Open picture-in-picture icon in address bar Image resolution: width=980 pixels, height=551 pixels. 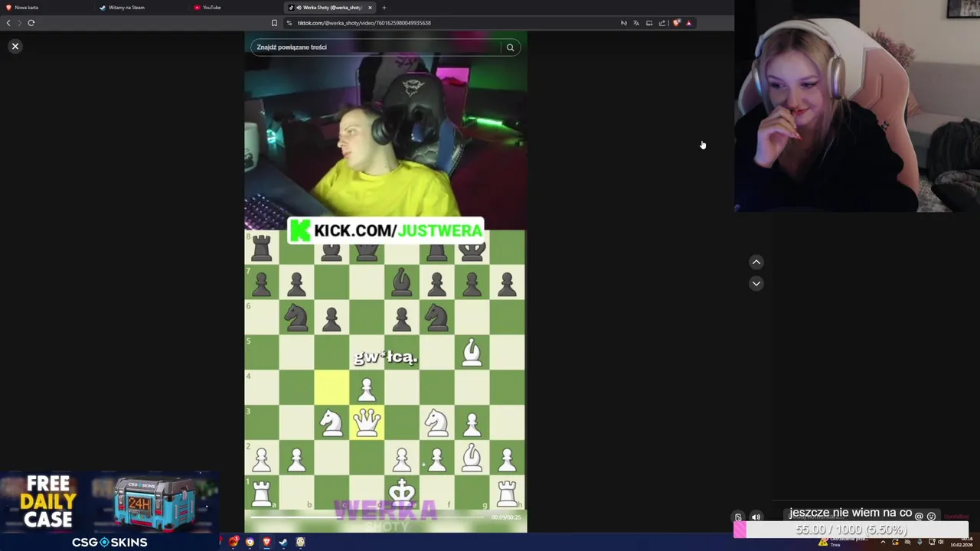pos(649,23)
